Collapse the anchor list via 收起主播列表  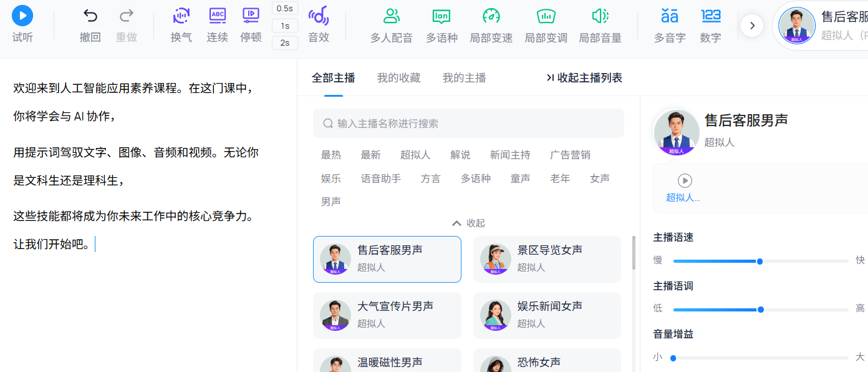pos(584,78)
